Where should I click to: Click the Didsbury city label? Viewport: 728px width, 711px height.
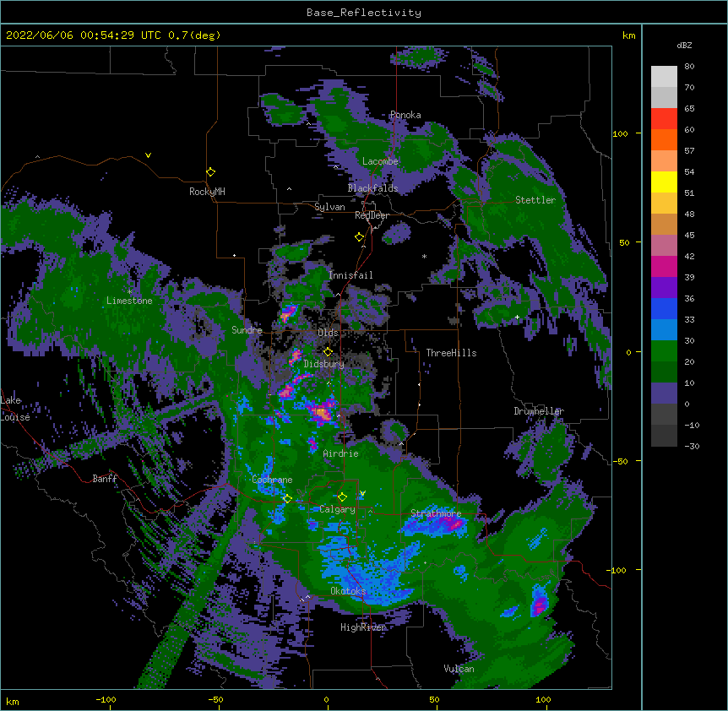[x=323, y=364]
